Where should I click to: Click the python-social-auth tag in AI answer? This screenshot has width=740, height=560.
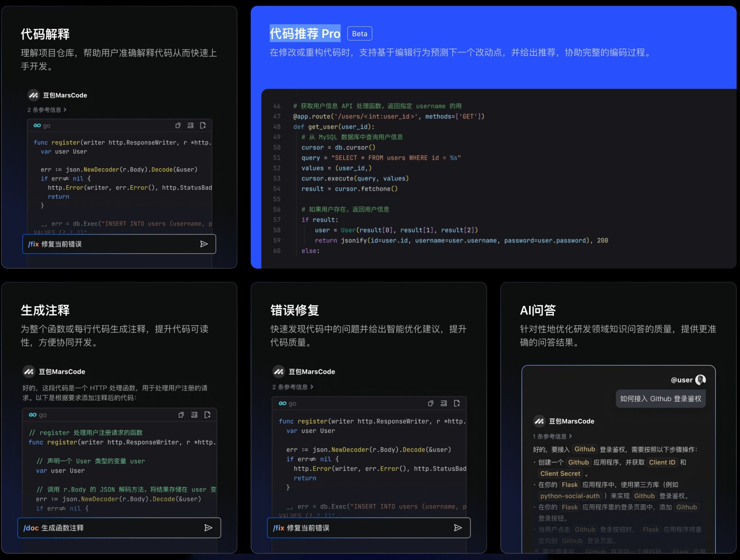[570, 496]
